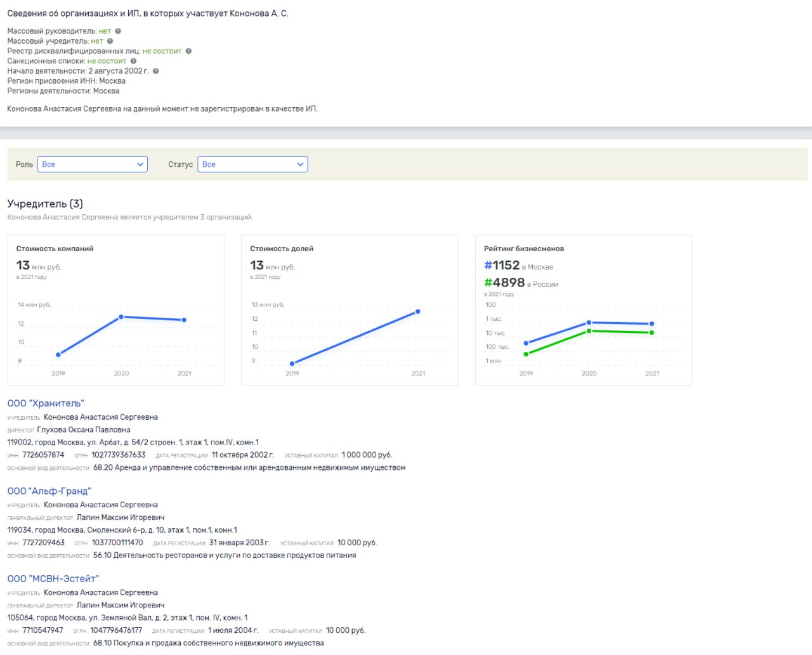Click the не зарегистрирован в качестве ИП notice
This screenshot has height=655, width=812.
click(162, 109)
